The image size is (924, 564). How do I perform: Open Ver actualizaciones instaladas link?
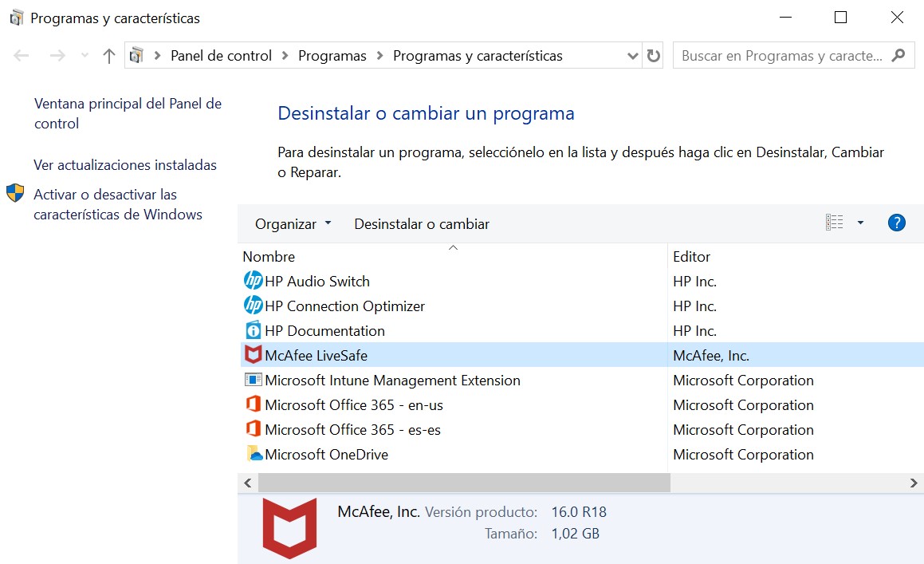[125, 165]
